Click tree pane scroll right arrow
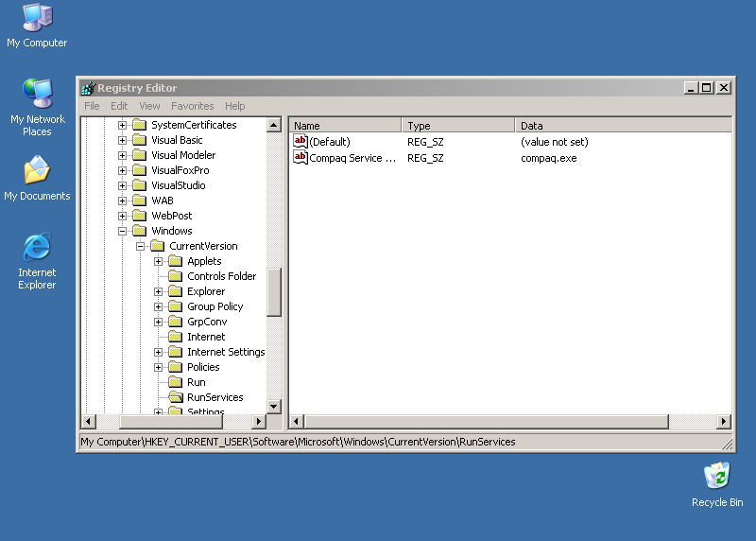The width and height of the screenshot is (756, 541). (x=259, y=421)
